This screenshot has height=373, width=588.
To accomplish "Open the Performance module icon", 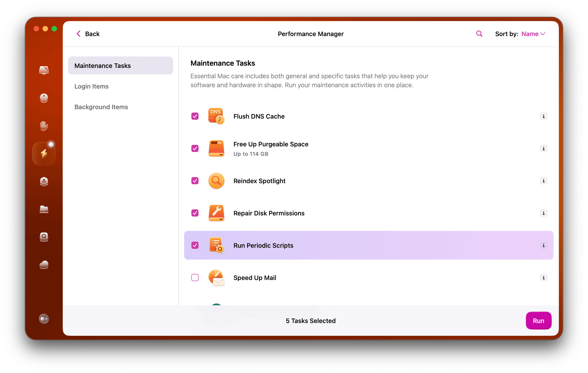I will coord(44,153).
